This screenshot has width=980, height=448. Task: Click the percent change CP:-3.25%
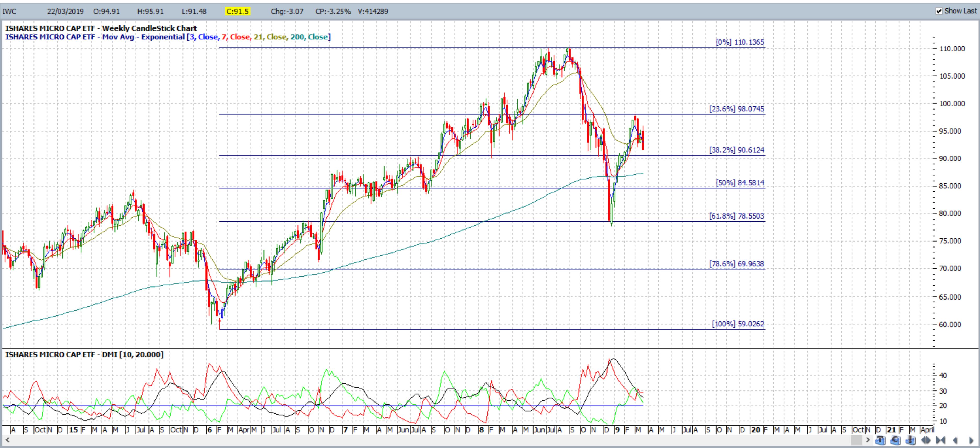(x=333, y=12)
